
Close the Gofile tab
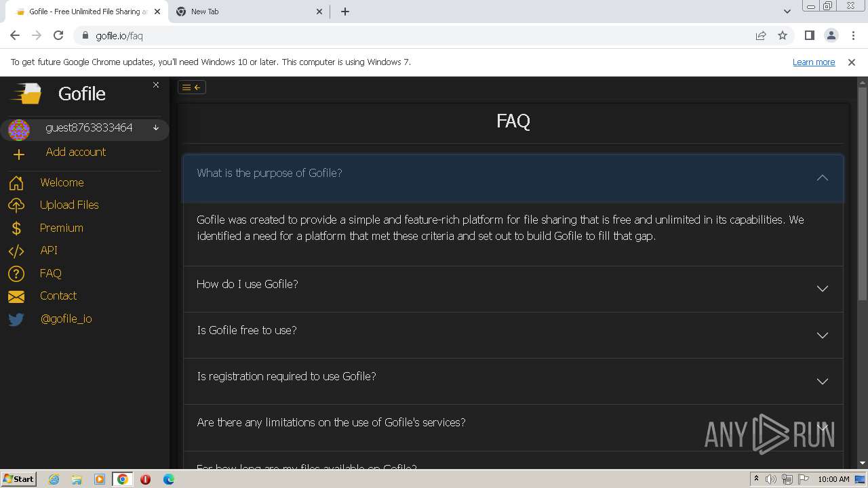(x=158, y=12)
